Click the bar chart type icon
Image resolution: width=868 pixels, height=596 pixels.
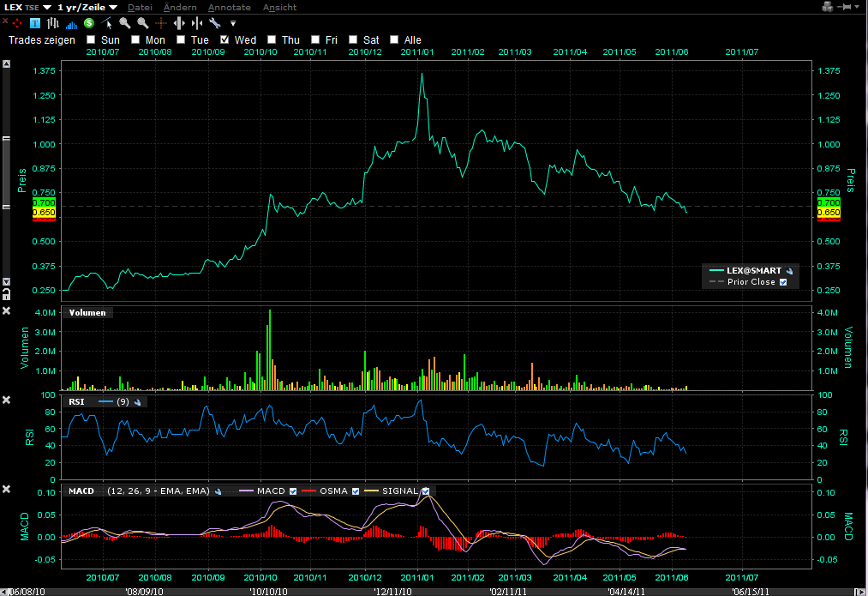point(53,23)
